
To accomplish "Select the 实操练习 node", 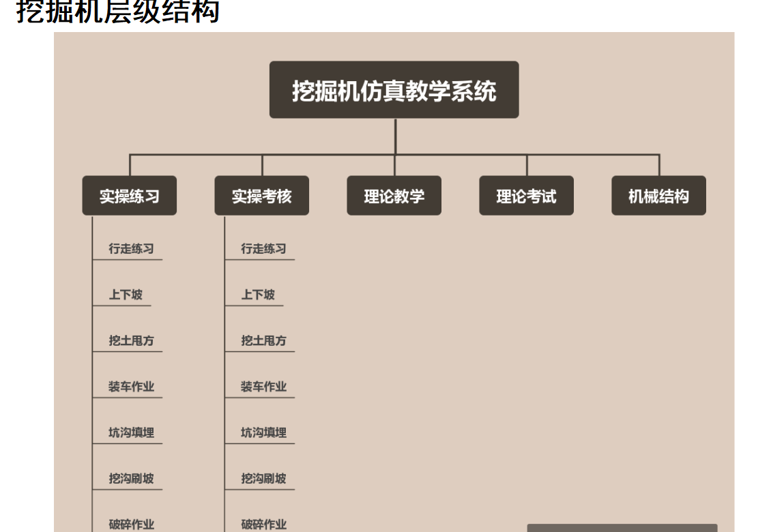I will pyautogui.click(x=130, y=196).
